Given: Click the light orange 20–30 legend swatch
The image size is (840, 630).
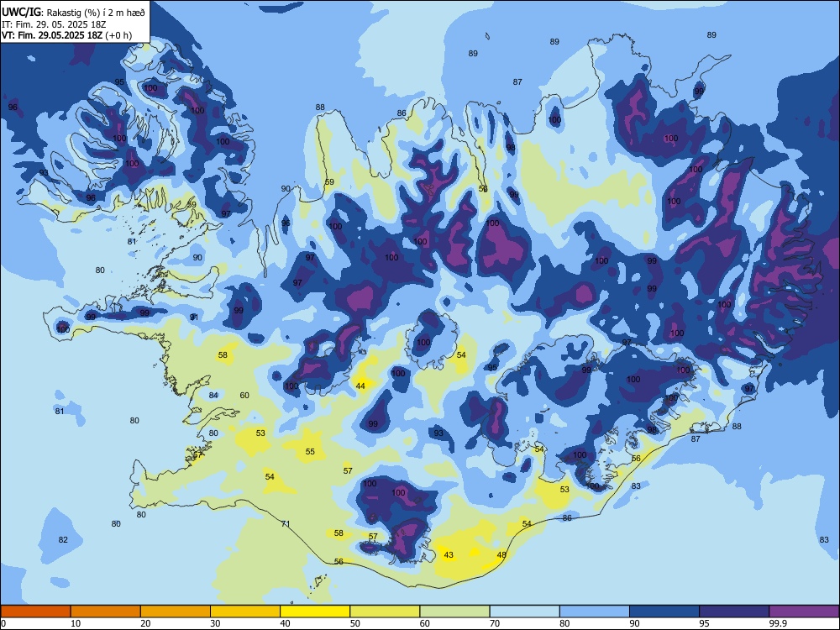Looking at the screenshot, I should 176,612.
